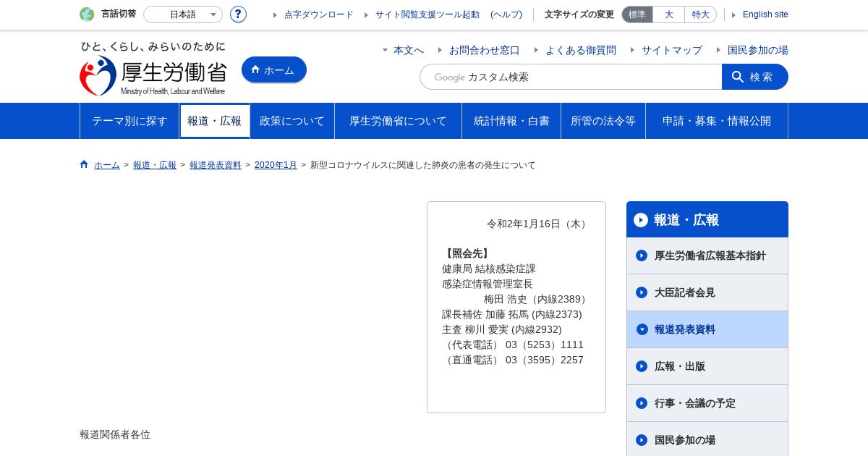Open 厚生労働省広報基本指針 in sidebar
This screenshot has width=868, height=456.
(x=707, y=256)
